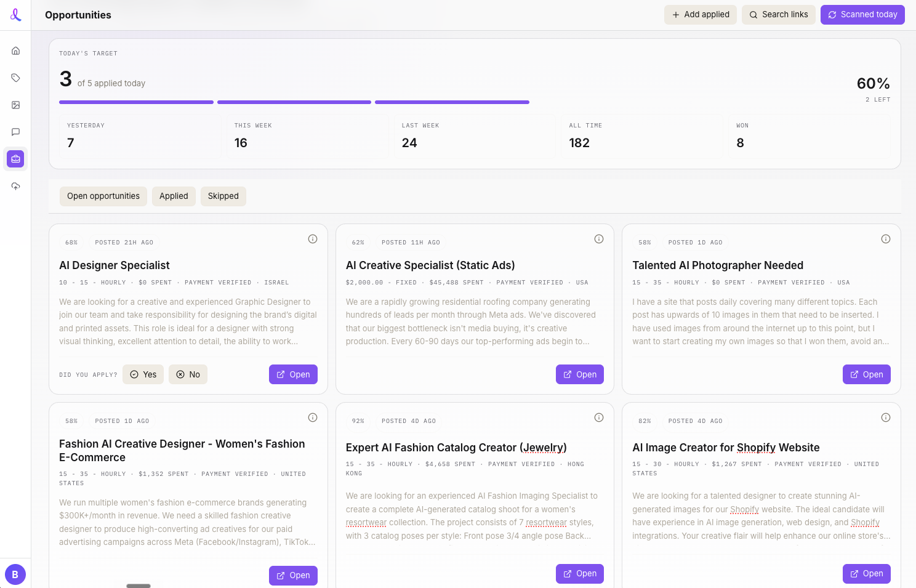Switch to Open opportunities tab
The image size is (916, 588).
tap(103, 196)
